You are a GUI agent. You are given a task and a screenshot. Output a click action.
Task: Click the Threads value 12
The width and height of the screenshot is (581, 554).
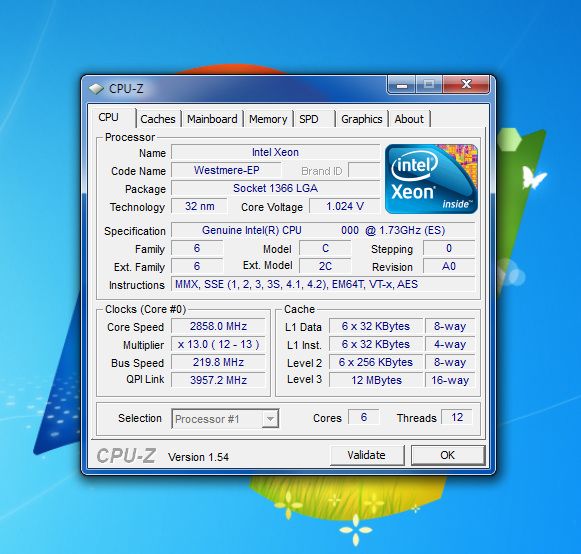(x=457, y=417)
